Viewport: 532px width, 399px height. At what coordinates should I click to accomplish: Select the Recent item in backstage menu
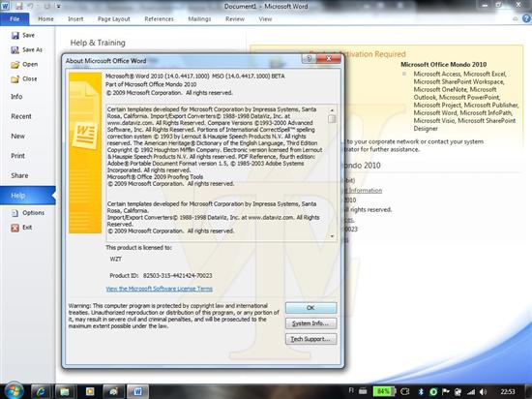pos(21,116)
